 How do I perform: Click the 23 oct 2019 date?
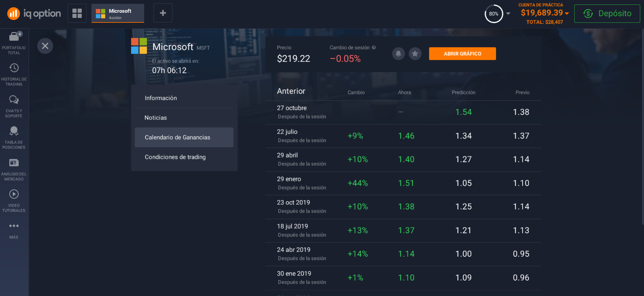coord(293,203)
